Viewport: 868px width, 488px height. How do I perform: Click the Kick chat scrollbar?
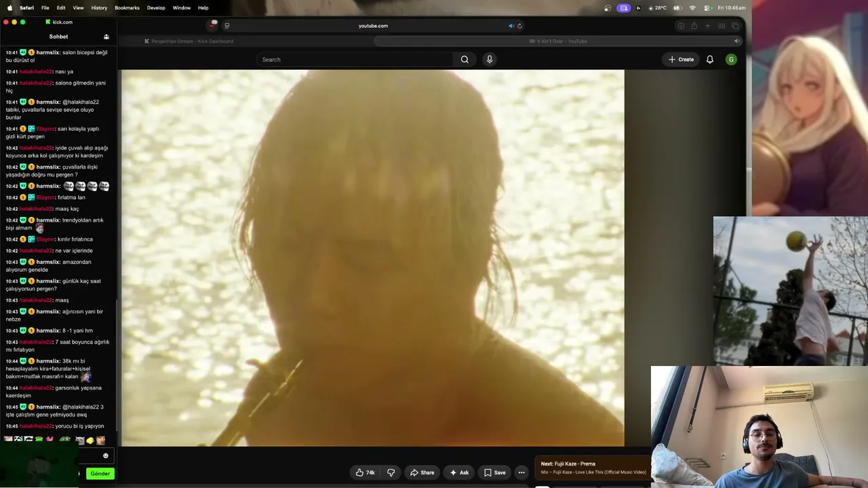point(117,366)
